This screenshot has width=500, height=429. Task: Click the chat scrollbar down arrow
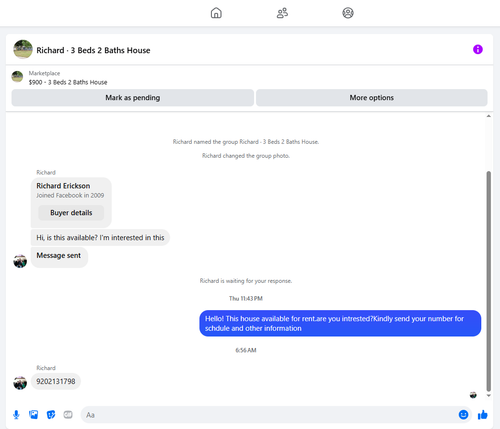pyautogui.click(x=488, y=396)
